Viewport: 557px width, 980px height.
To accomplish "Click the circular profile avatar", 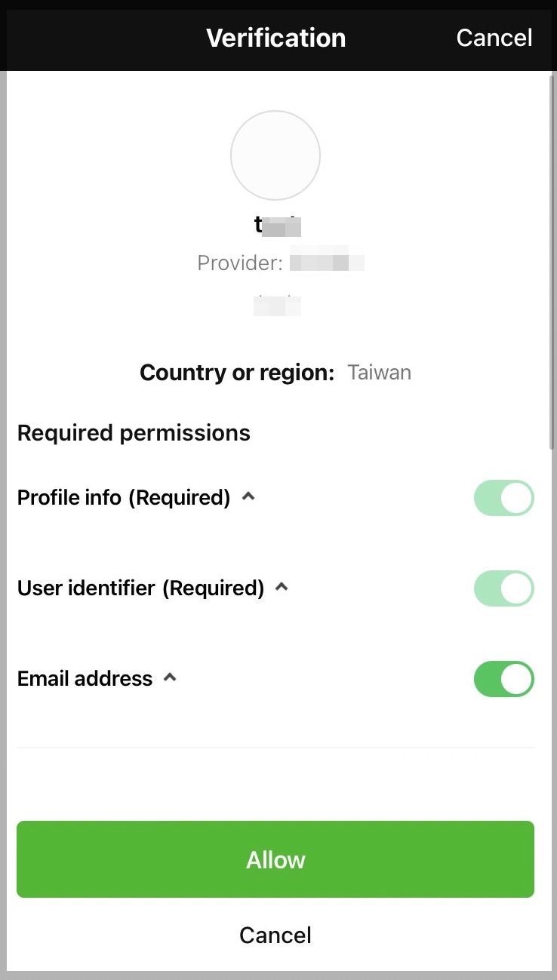I will (x=275, y=155).
